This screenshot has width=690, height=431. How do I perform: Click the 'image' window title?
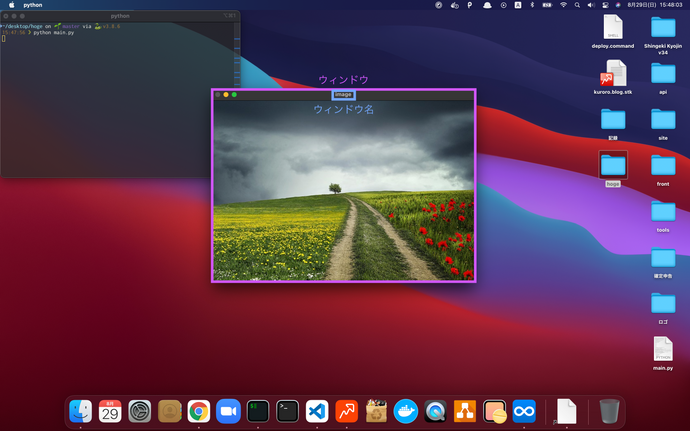[343, 95]
